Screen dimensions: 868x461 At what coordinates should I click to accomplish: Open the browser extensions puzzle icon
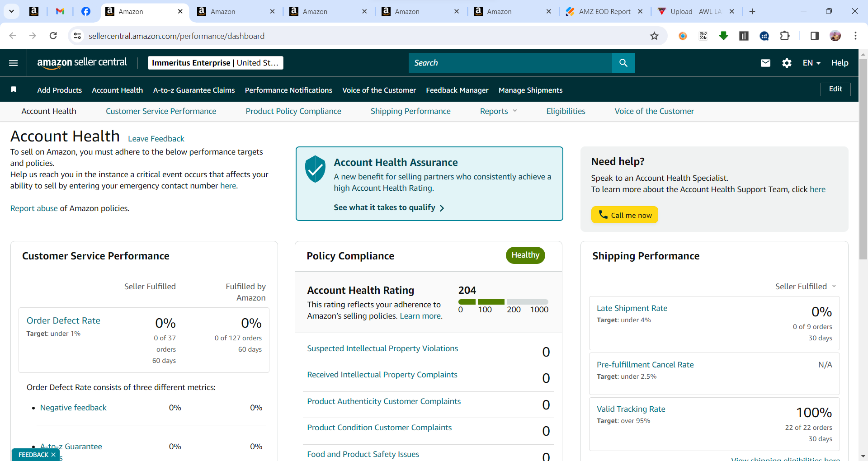(785, 36)
